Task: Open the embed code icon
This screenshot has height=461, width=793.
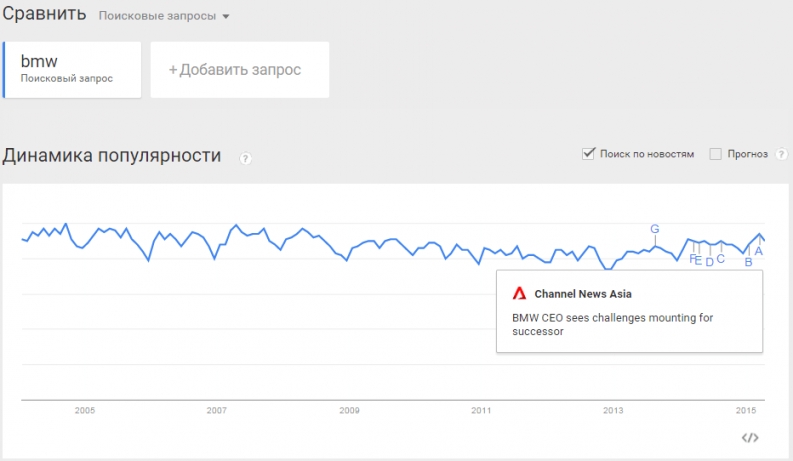Action: click(750, 438)
